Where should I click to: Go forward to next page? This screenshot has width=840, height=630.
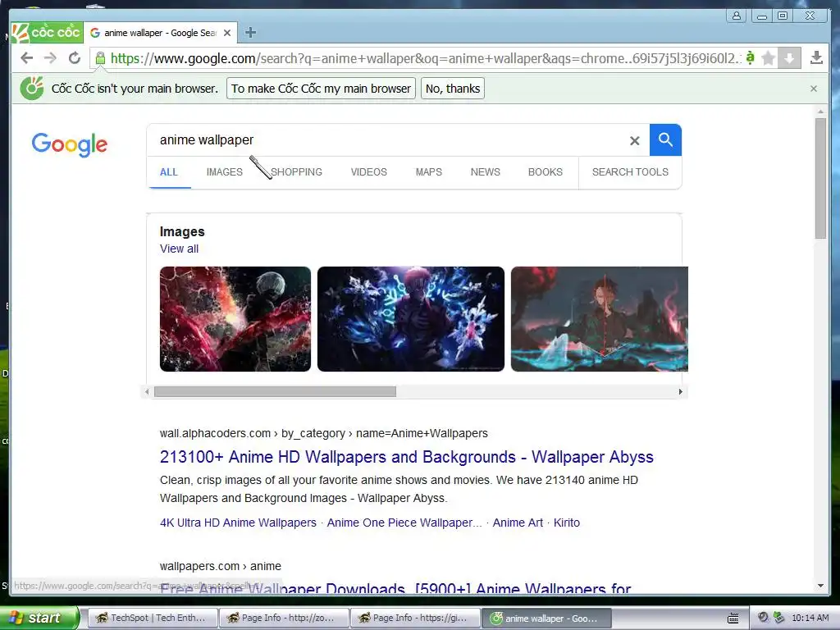pyautogui.click(x=50, y=58)
